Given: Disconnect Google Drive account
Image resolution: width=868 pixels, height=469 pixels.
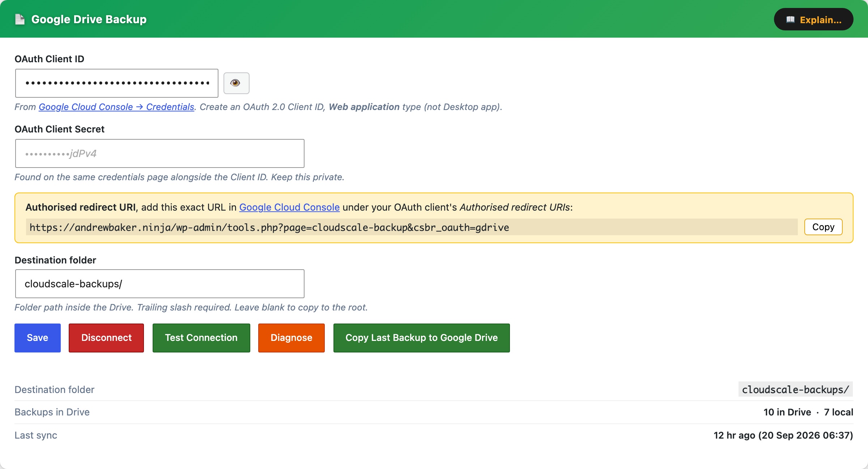Looking at the screenshot, I should [106, 338].
